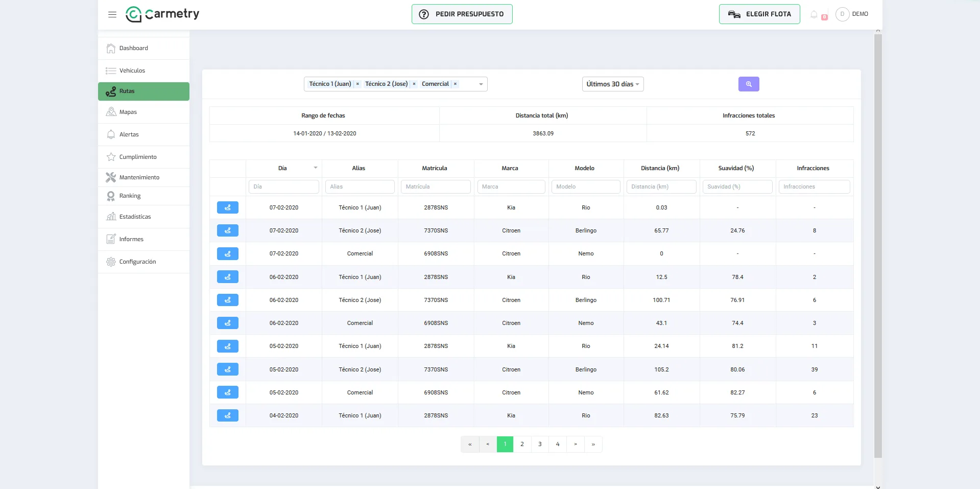Screen dimensions: 980x489
Task: Click the purple search button
Action: pos(749,84)
